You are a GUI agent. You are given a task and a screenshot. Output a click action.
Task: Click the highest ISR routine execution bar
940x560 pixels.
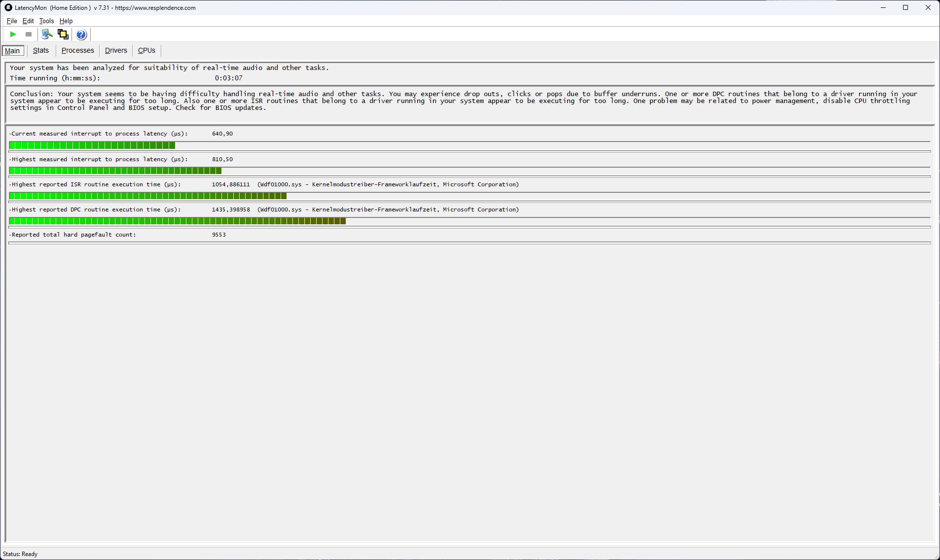147,196
